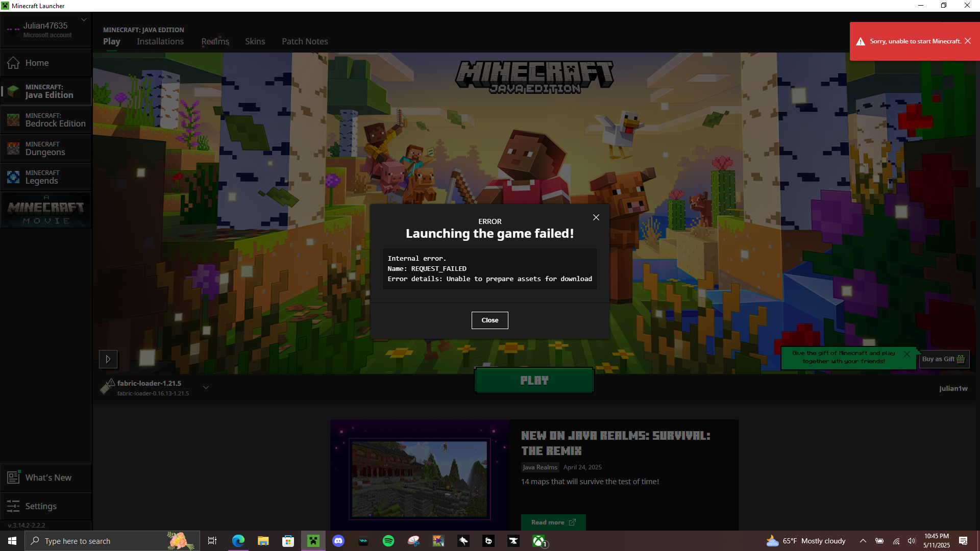Open the Patch Notes tab
980x551 pixels.
click(x=305, y=41)
